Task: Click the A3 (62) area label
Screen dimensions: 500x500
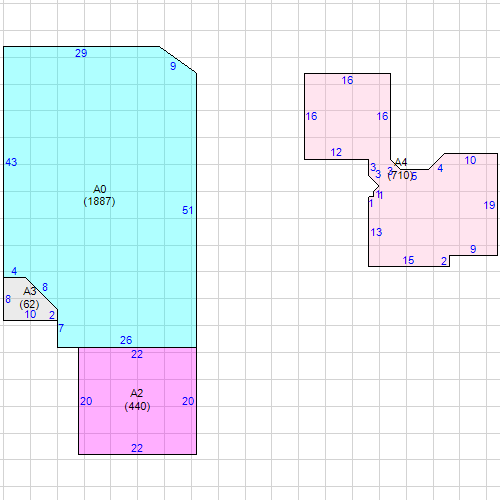Action: 29,298
